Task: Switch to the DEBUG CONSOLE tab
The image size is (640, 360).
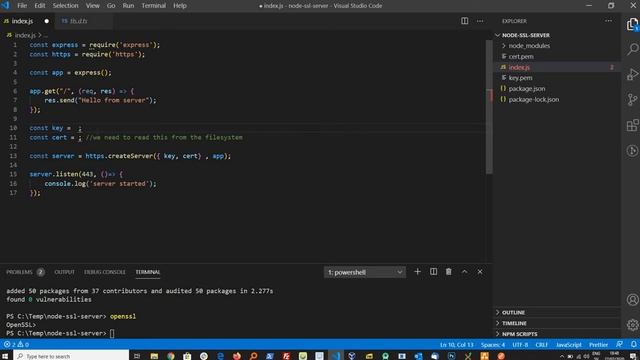Action: (105, 272)
